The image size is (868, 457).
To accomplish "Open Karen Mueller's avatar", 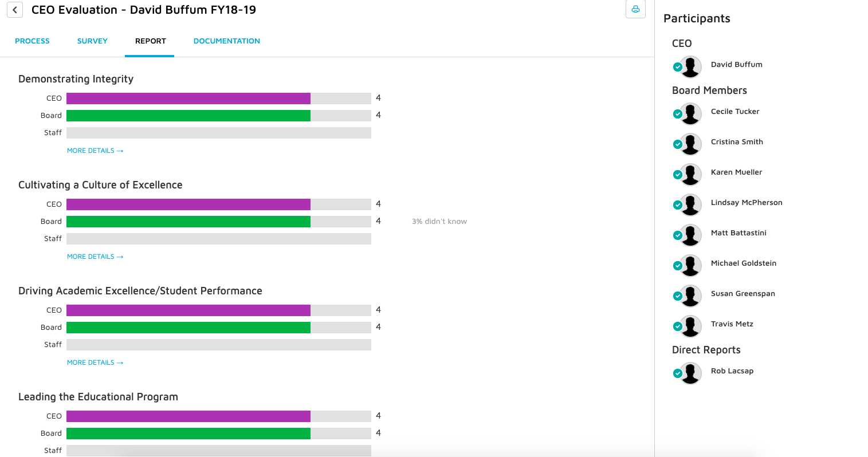I will (x=691, y=174).
